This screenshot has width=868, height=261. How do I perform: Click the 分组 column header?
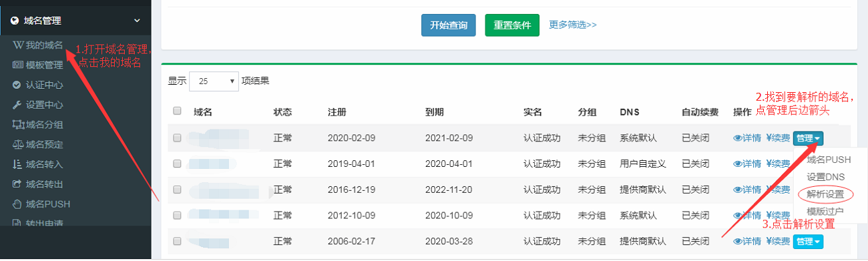tap(587, 111)
